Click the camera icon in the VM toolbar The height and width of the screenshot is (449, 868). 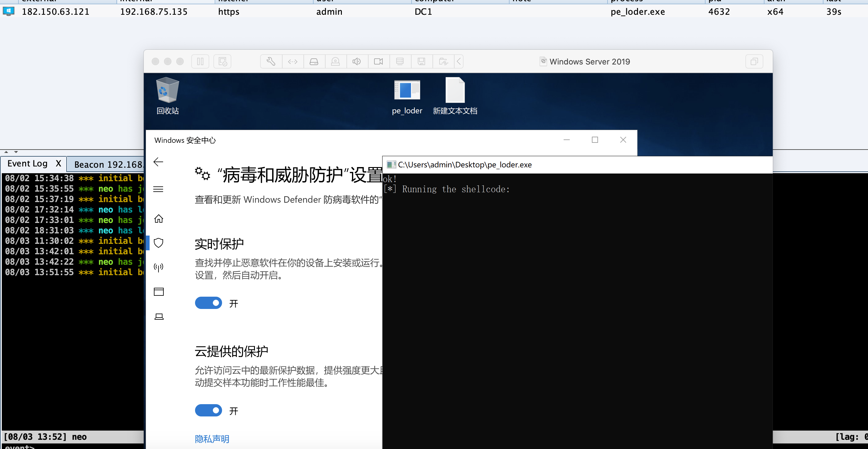click(x=378, y=61)
